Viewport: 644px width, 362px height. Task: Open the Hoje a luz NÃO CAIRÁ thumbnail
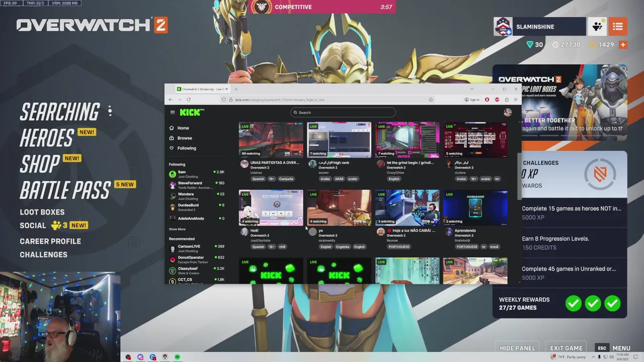[407, 207]
